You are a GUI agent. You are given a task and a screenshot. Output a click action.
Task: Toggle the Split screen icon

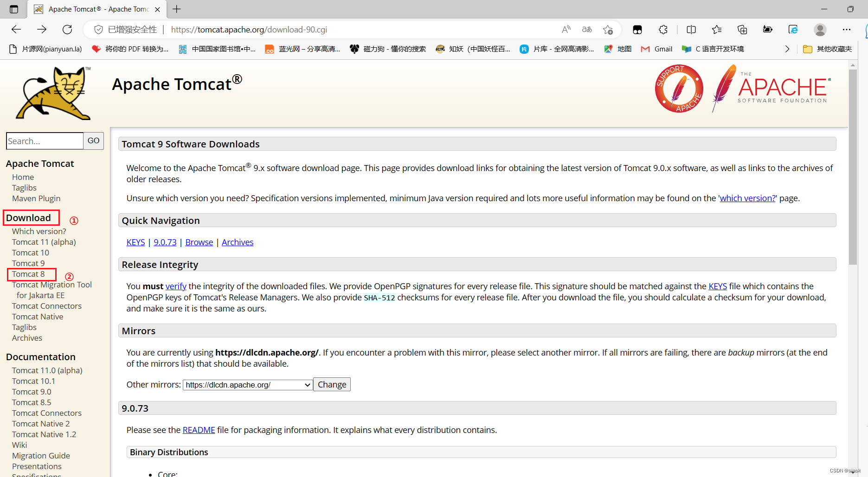pos(691,30)
